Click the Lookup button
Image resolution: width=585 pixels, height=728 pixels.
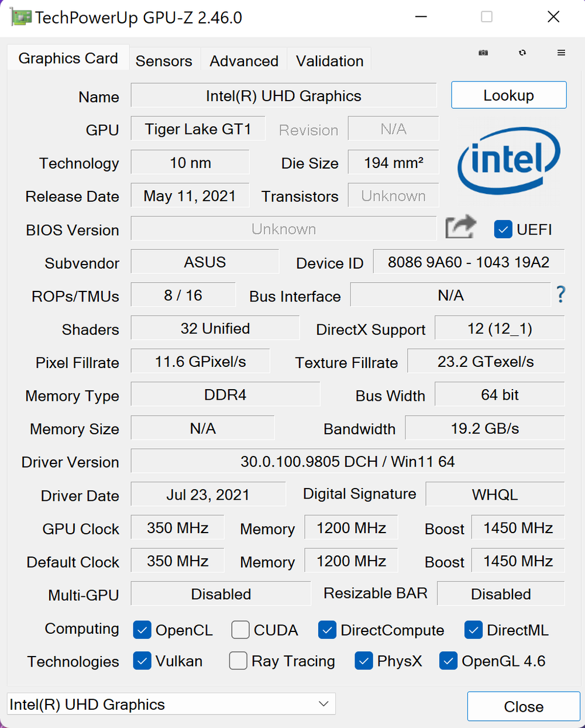pos(509,95)
